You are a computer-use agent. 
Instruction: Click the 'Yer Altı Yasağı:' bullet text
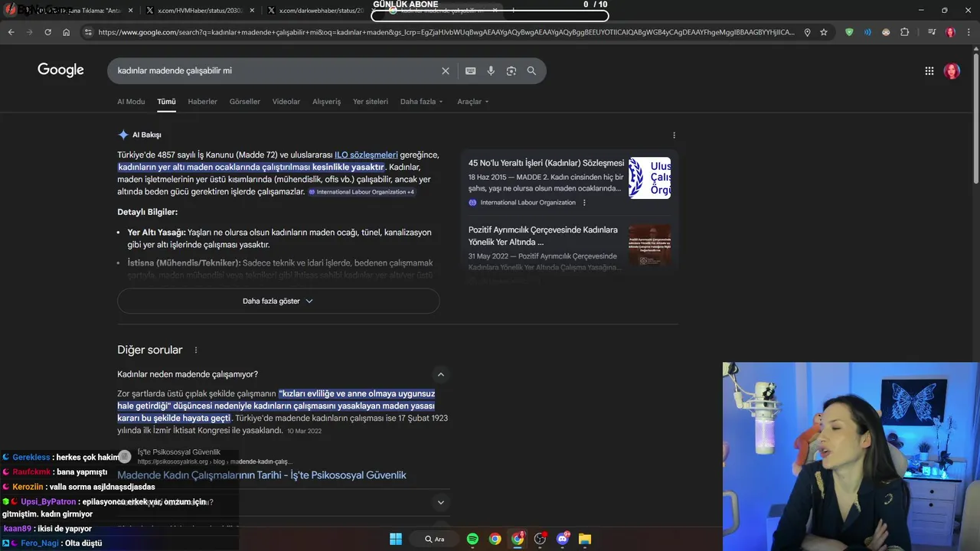pos(157,233)
